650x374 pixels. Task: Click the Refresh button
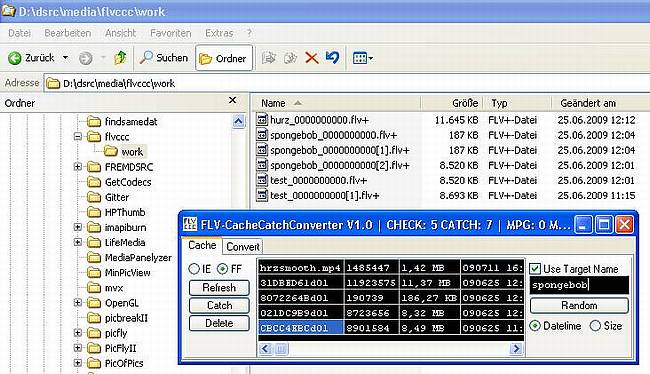pyautogui.click(x=219, y=287)
